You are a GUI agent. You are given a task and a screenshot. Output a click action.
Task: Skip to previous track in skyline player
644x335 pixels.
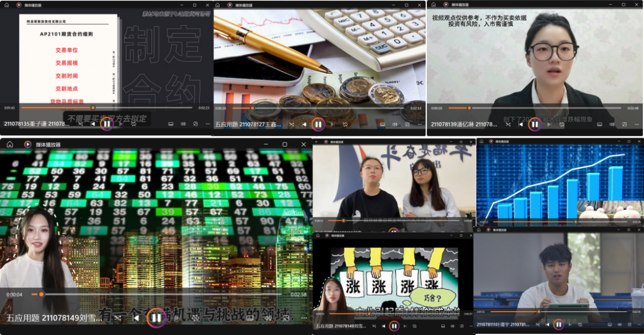point(137,318)
